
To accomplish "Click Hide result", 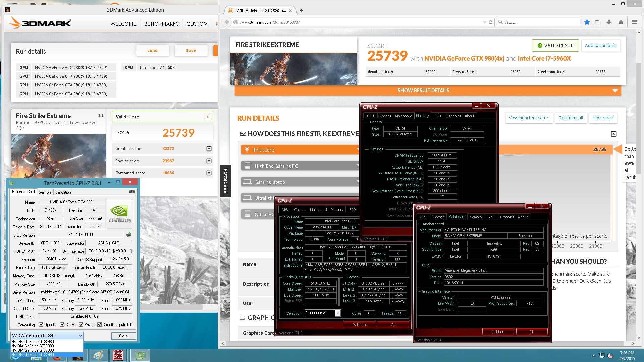I will coord(603,118).
